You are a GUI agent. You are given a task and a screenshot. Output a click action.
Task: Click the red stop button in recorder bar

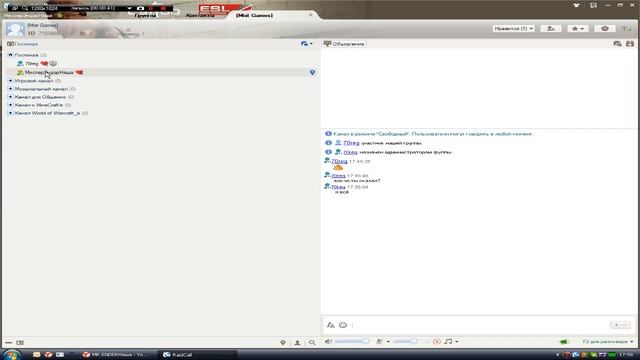tap(163, 8)
